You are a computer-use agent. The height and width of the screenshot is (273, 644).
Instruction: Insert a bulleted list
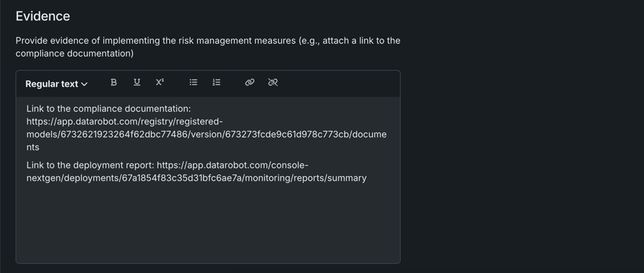[x=193, y=82]
